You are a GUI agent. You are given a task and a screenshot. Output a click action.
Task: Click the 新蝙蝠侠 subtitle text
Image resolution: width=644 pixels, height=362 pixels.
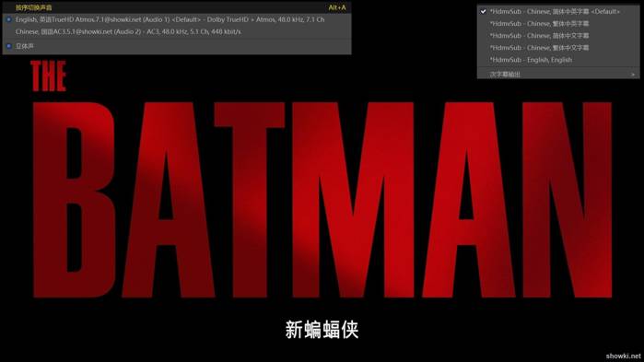[322, 330]
